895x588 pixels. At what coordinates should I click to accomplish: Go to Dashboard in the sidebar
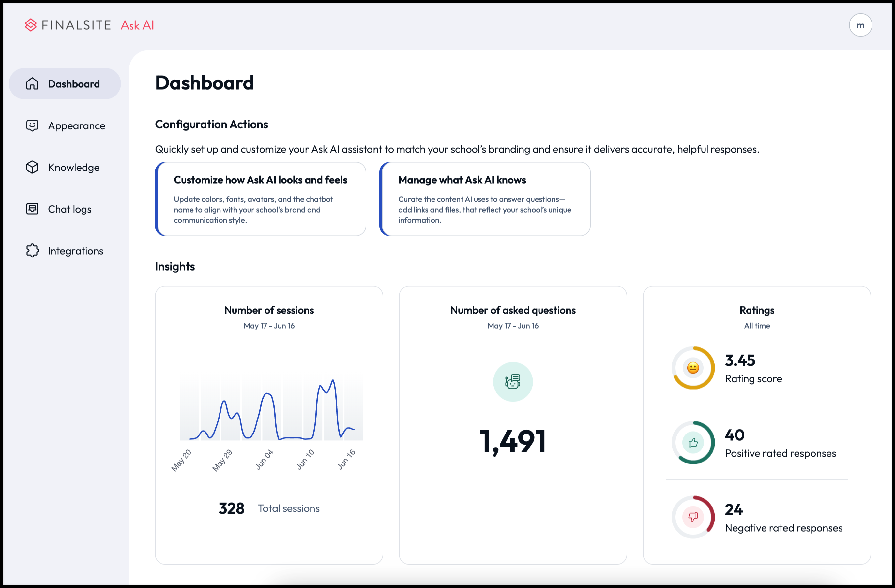click(x=65, y=84)
